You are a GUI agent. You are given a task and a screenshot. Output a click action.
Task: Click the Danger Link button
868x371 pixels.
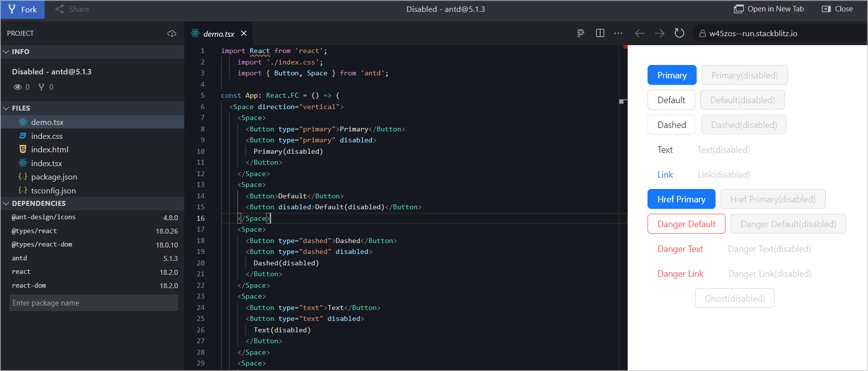[680, 274]
